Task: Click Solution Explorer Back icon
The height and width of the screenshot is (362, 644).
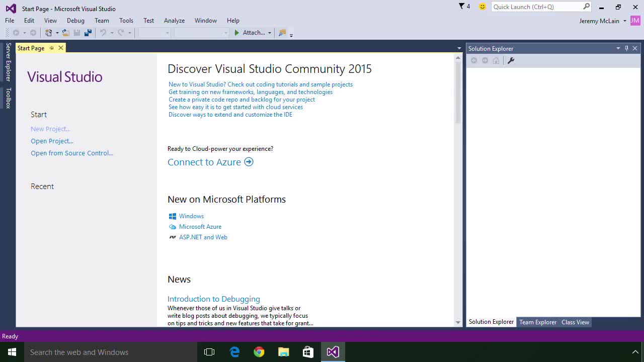Action: pos(474,60)
